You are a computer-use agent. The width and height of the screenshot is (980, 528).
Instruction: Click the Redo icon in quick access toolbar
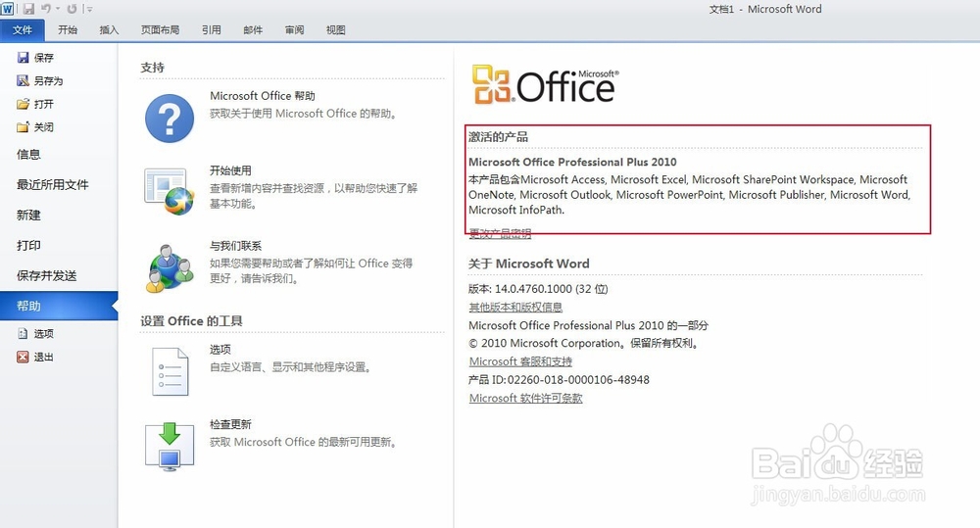pyautogui.click(x=72, y=9)
